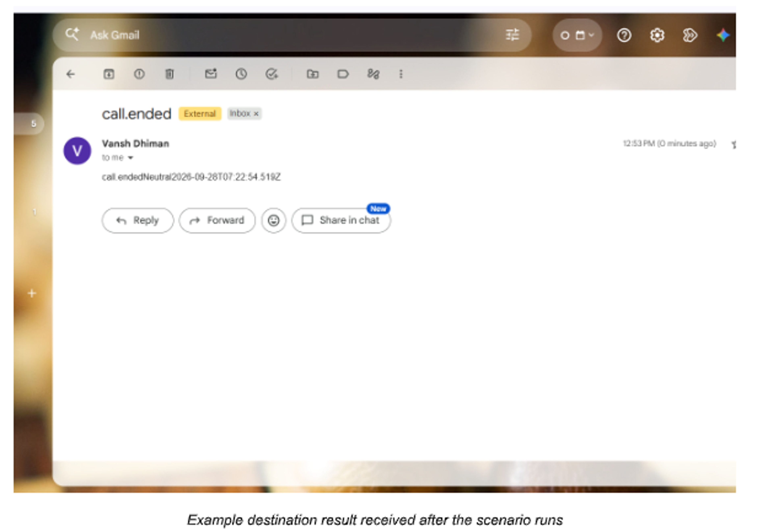Open Gmail Support help icon
This screenshot has width=774, height=532.
point(624,35)
